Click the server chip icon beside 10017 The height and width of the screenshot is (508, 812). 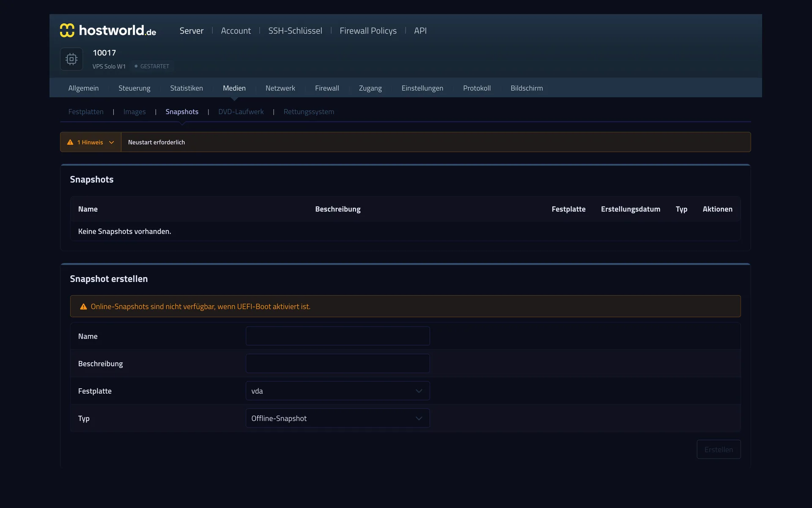pyautogui.click(x=71, y=59)
